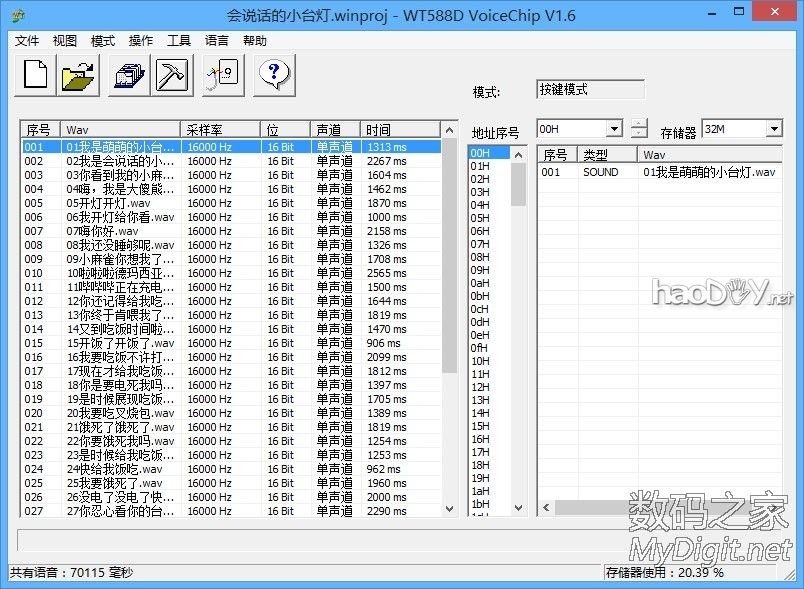Expand the 地址序号 00H dropdown
The image size is (804, 589).
coord(614,129)
